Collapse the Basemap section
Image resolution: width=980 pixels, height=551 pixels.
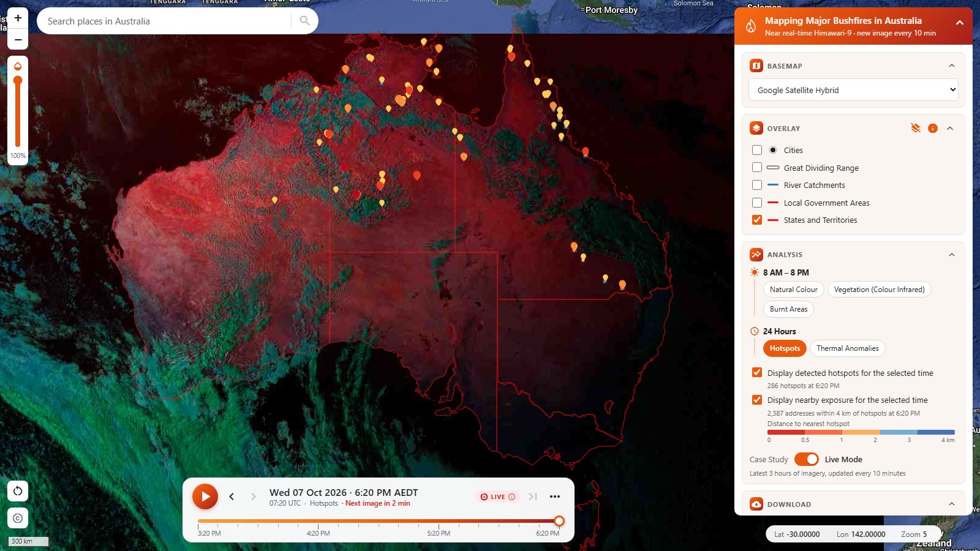951,66
